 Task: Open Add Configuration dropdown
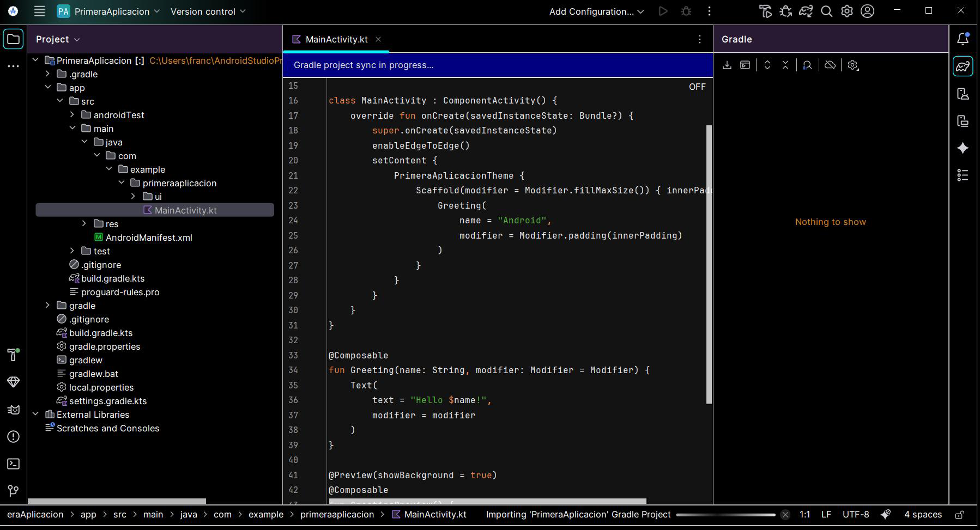(x=597, y=11)
